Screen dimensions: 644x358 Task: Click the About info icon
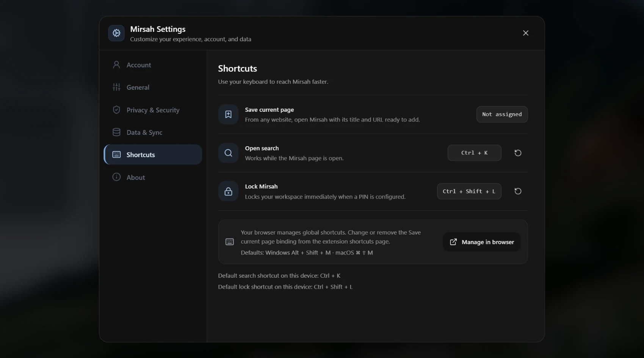click(116, 177)
